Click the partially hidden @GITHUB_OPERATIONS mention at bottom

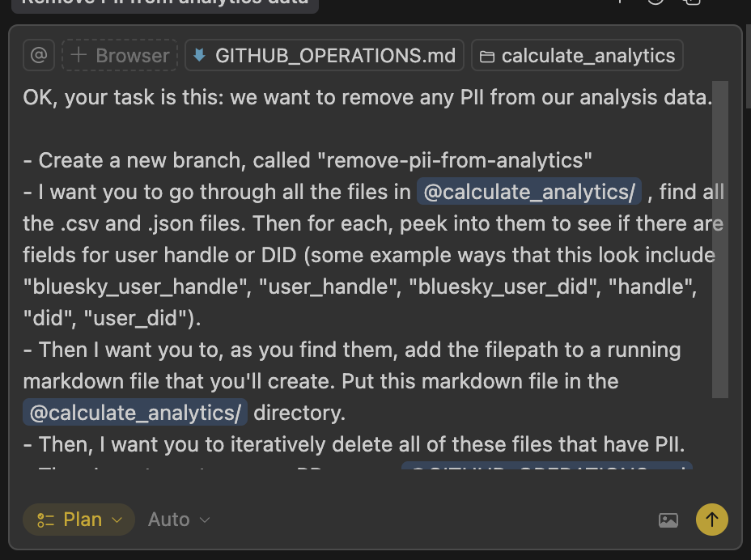point(546,469)
